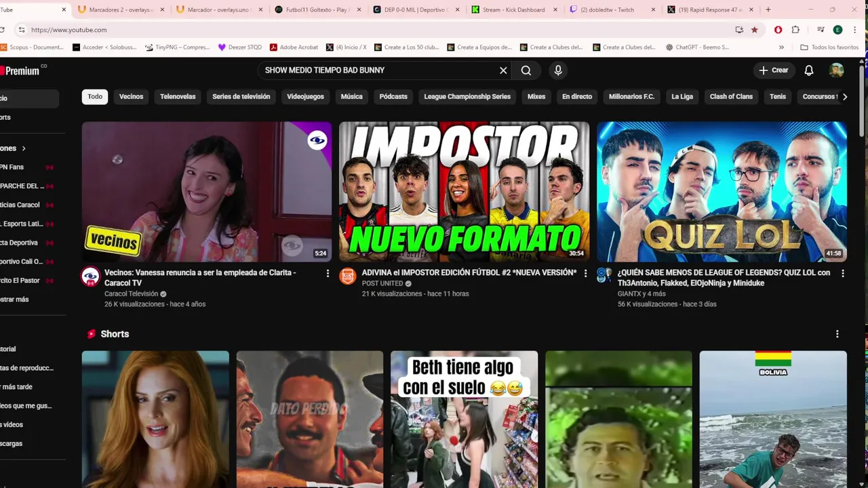
Task: Open the POST UNITED channel name link
Action: coord(382,283)
